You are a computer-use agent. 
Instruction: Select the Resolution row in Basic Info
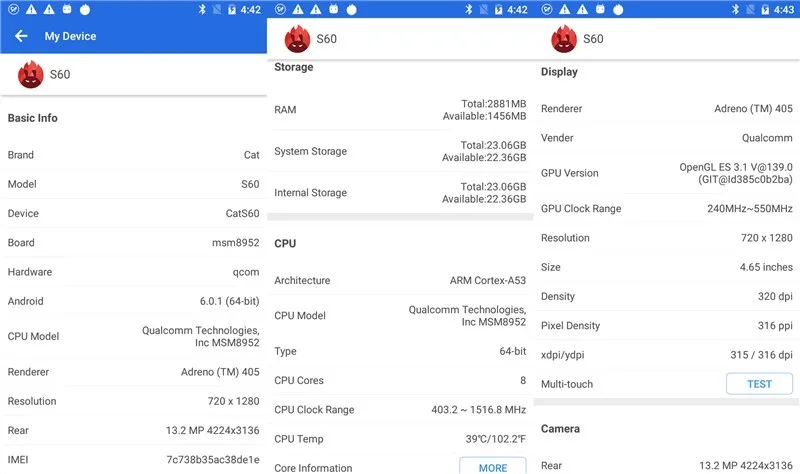[133, 401]
